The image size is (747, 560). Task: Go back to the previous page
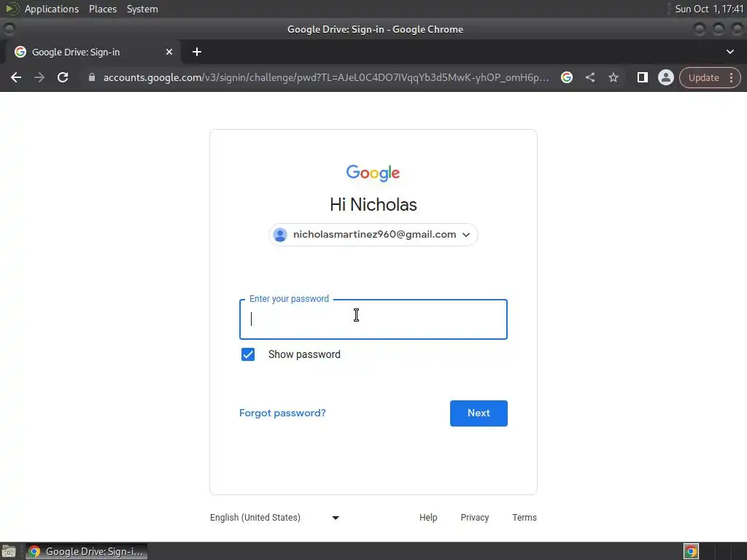(16, 77)
